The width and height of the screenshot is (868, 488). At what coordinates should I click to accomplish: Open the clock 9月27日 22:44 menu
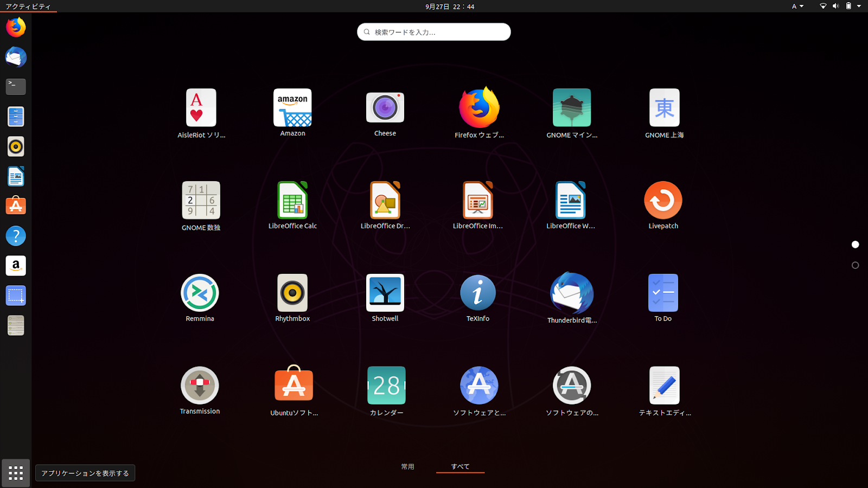[x=450, y=7]
